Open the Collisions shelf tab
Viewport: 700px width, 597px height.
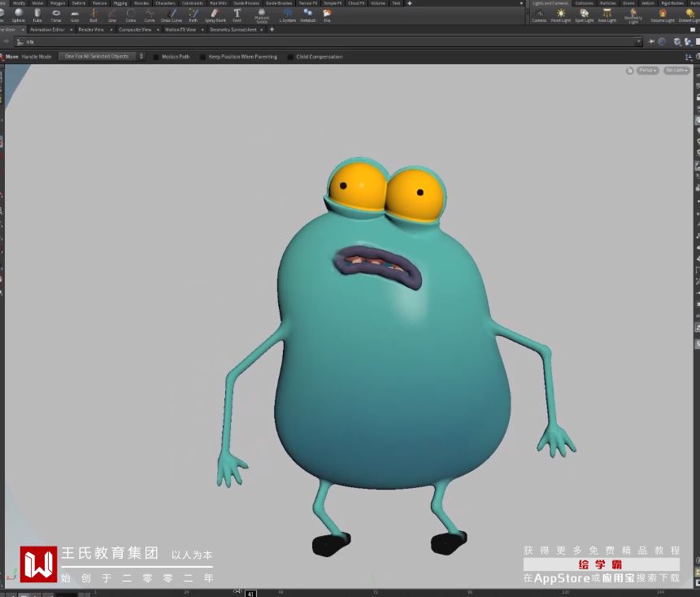pyautogui.click(x=584, y=3)
